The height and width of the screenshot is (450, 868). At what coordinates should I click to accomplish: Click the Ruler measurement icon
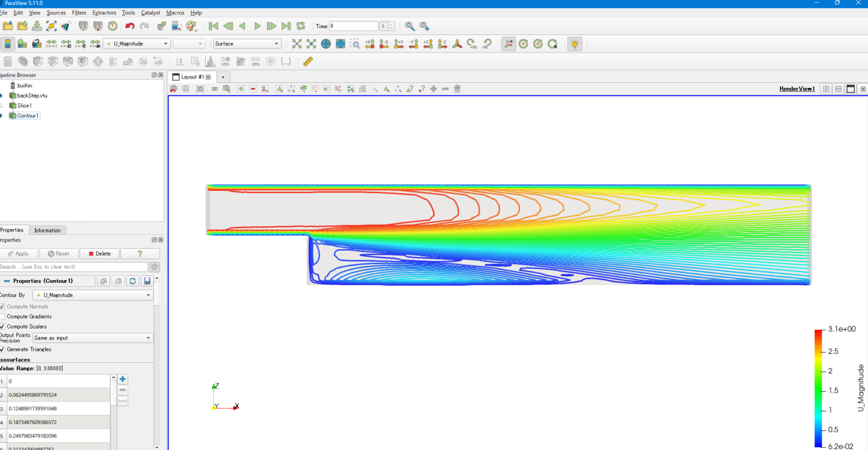click(308, 62)
